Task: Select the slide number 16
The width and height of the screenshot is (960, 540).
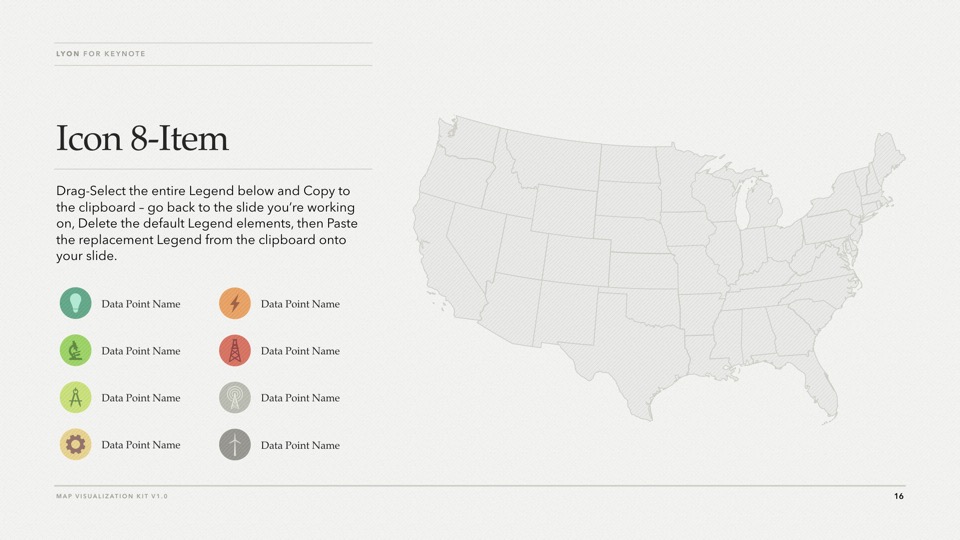Action: [x=899, y=496]
